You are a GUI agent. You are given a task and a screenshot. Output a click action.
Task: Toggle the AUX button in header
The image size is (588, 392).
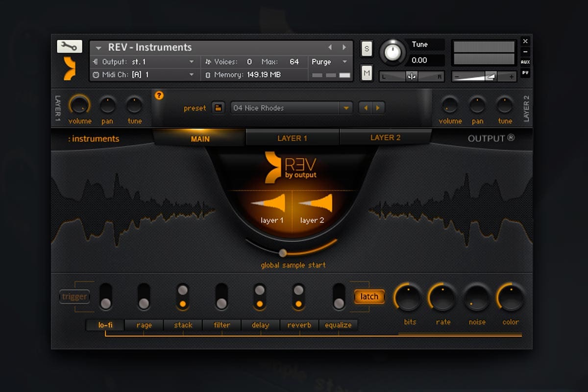click(525, 62)
